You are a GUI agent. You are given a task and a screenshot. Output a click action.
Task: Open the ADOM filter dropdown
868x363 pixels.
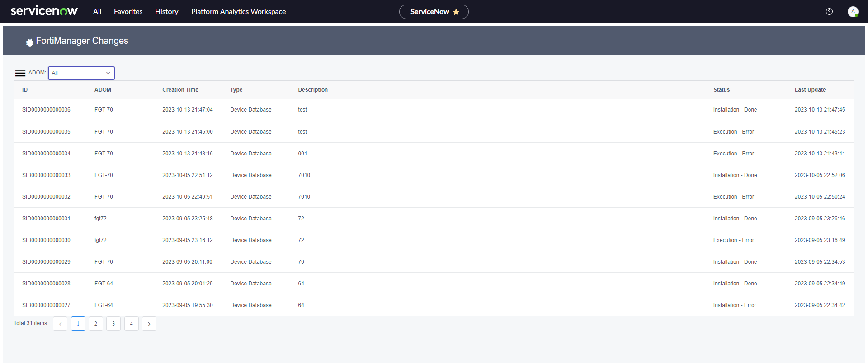[x=81, y=73]
